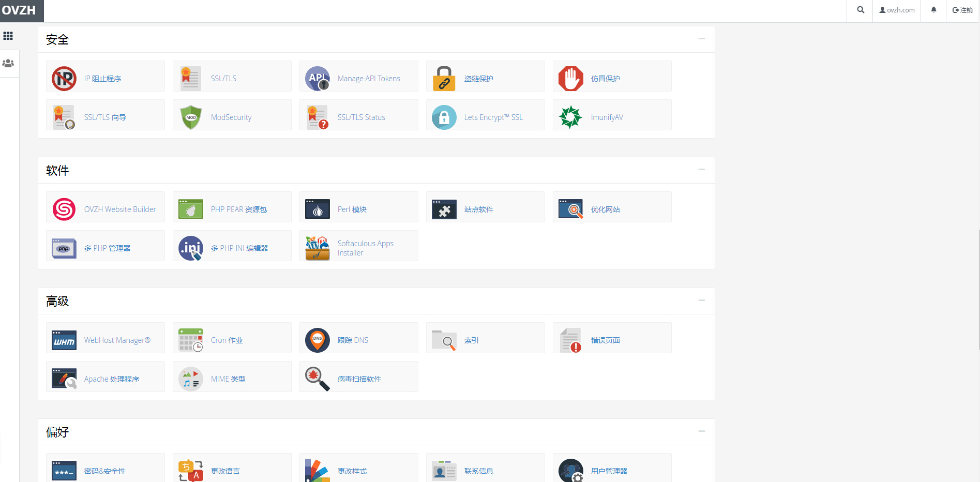Image resolution: width=980 pixels, height=482 pixels.
Task: Click the OVZH Website Builder icon
Action: (x=64, y=209)
